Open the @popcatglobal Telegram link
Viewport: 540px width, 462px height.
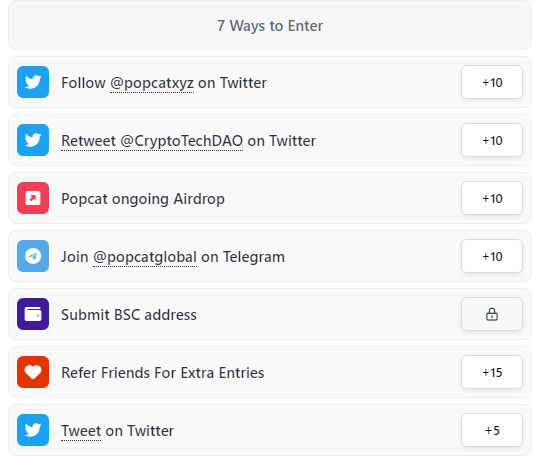point(145,257)
